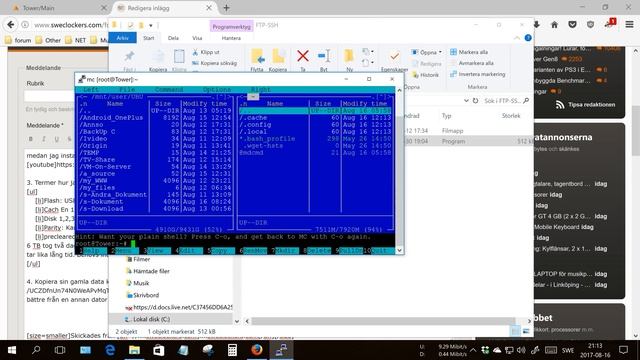Open Calculator from the taskbar
The image size is (640, 360).
tap(232, 350)
